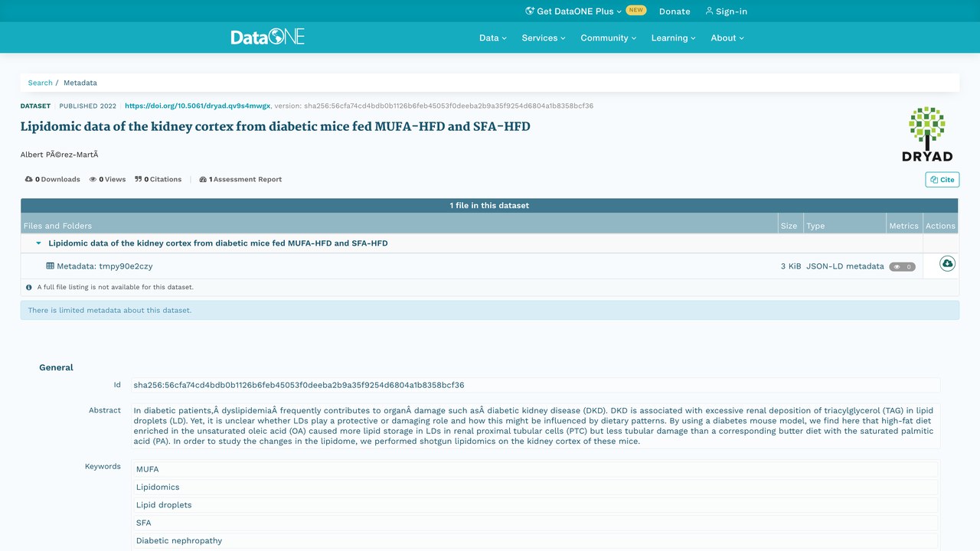980x551 pixels.
Task: Click the Cite button
Action: [x=942, y=180]
